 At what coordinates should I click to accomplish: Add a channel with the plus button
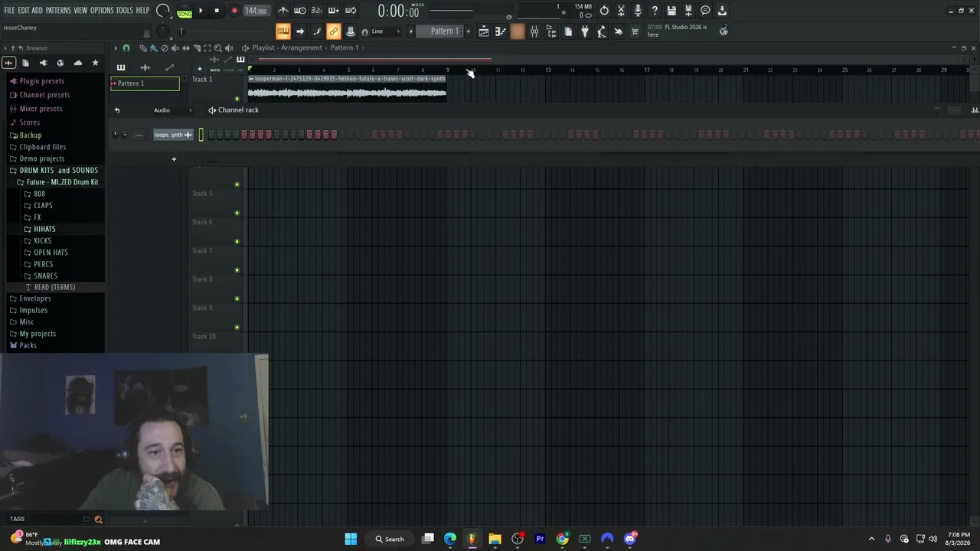(x=174, y=159)
